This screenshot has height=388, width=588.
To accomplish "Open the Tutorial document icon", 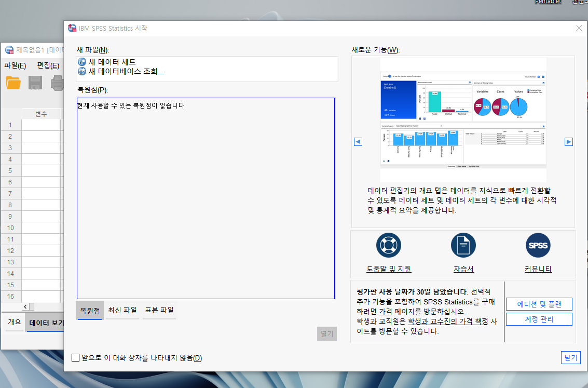I will point(463,245).
